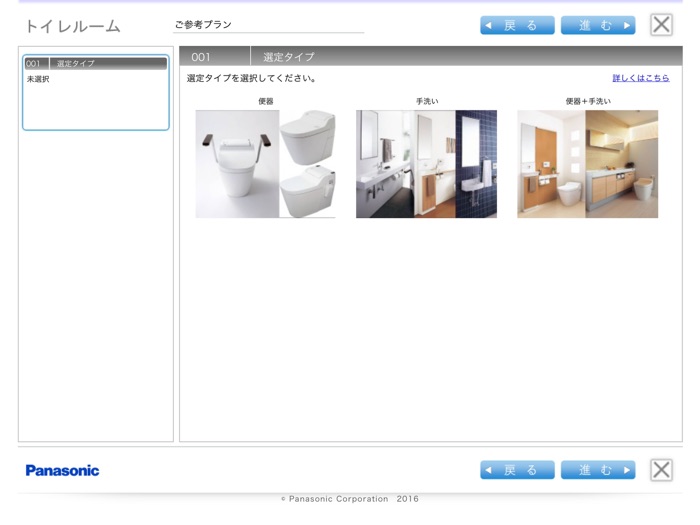The width and height of the screenshot is (700, 525).
Task: Click the 未選択 entry in left panel
Action: click(x=38, y=79)
